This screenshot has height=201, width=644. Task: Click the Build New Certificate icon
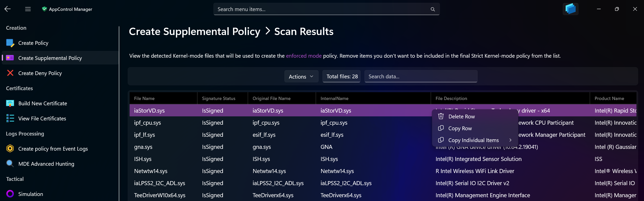point(10,103)
